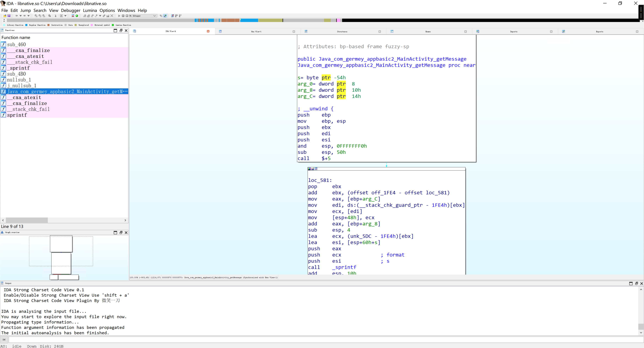Switch to the Hex View-1 tab

click(x=256, y=32)
